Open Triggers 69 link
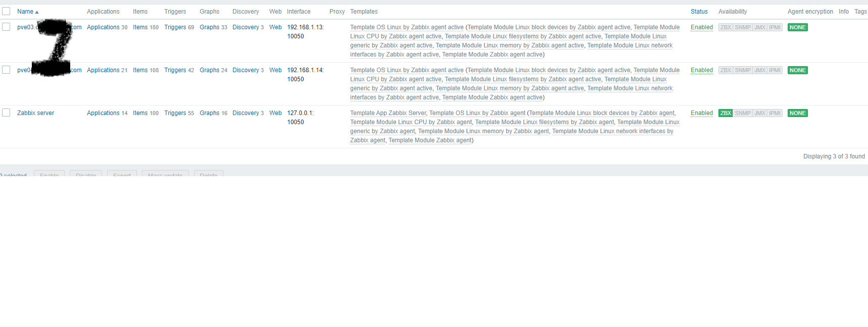The image size is (868, 327). point(175,27)
